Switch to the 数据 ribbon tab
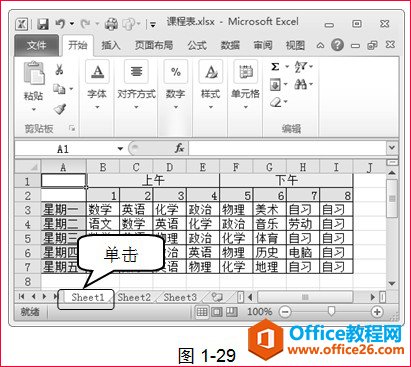 pyautogui.click(x=230, y=45)
